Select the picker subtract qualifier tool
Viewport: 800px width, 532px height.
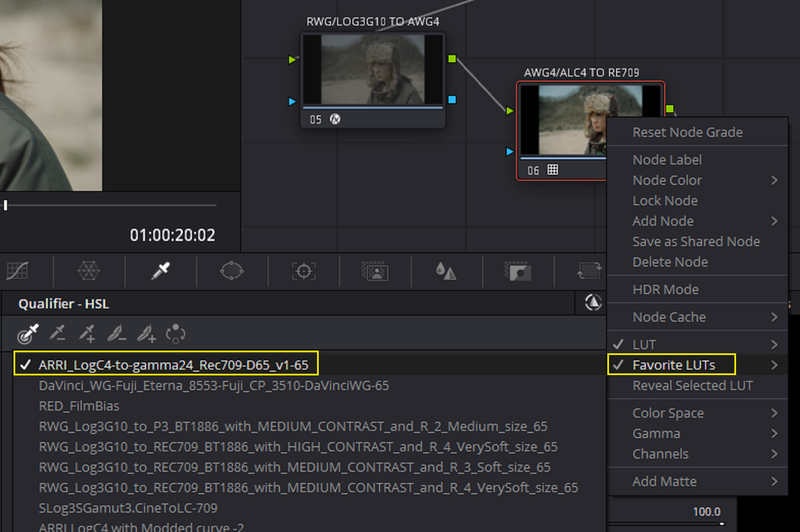click(x=59, y=333)
